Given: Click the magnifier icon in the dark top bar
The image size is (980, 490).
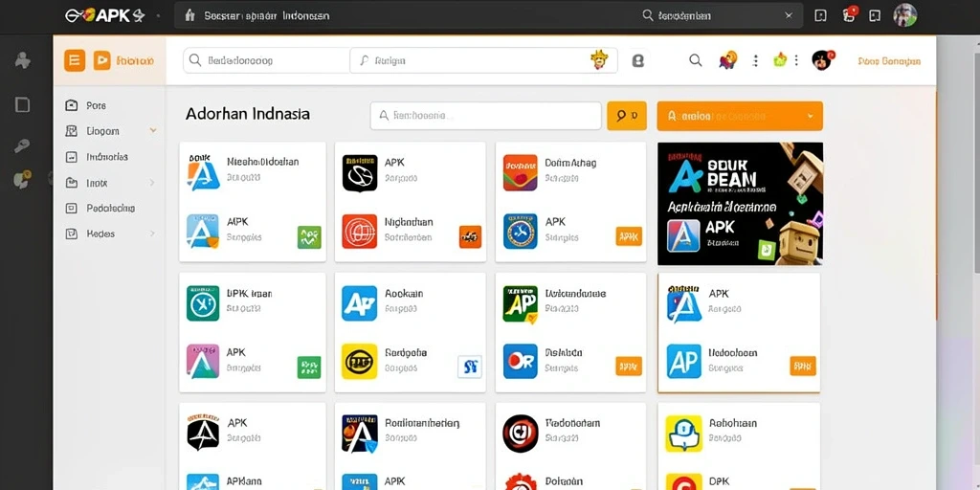Looking at the screenshot, I should pyautogui.click(x=648, y=15).
